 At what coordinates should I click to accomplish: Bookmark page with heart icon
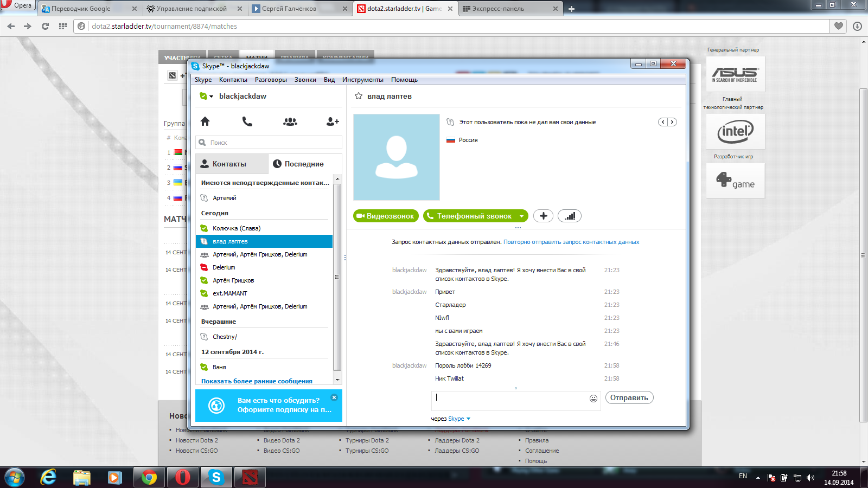point(839,26)
